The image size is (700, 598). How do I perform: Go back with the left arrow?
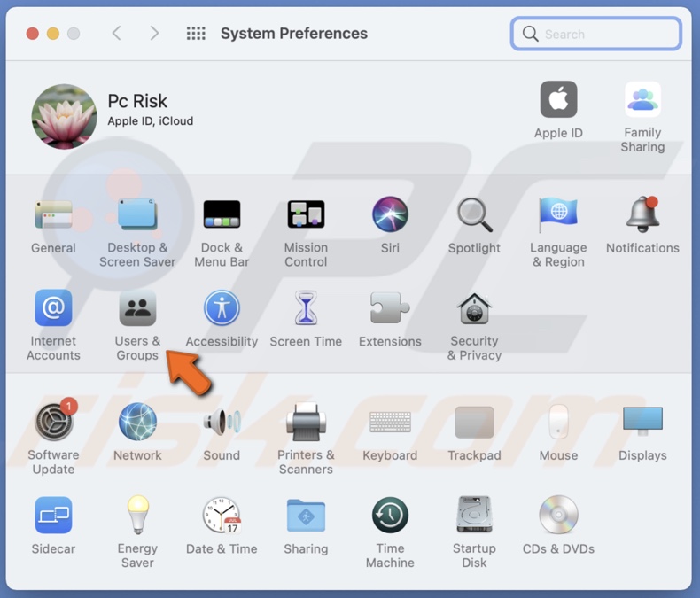click(x=116, y=34)
